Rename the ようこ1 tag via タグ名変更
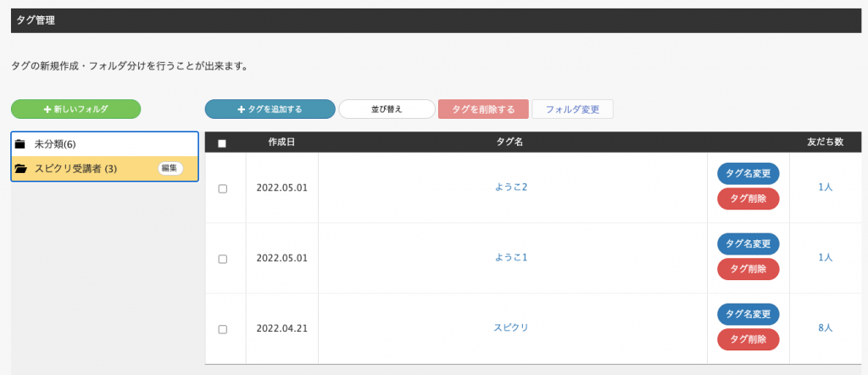868x375 pixels. 748,243
